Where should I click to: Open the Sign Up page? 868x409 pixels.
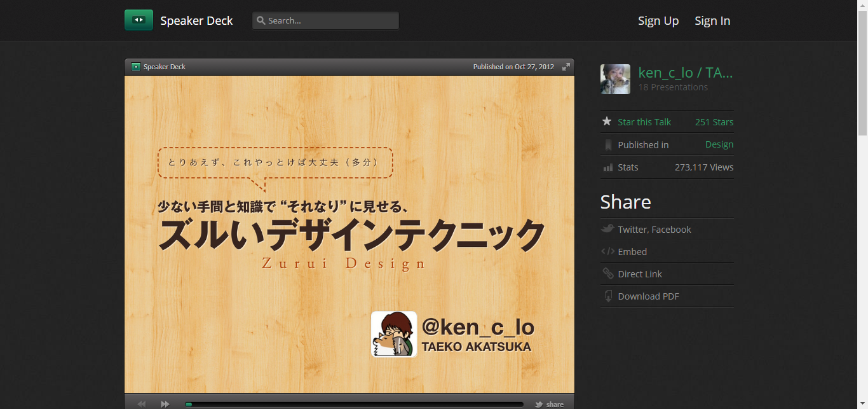click(x=658, y=21)
